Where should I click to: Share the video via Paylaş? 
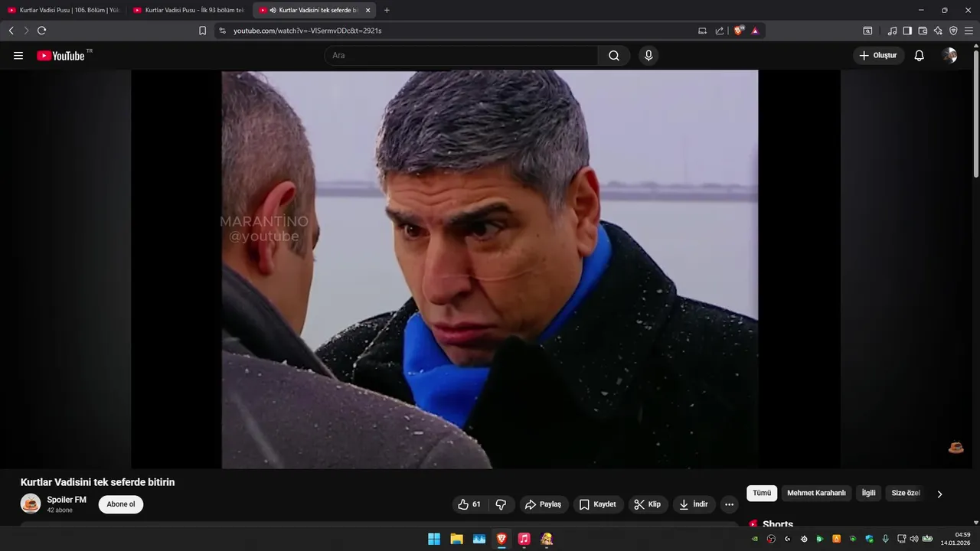click(544, 504)
